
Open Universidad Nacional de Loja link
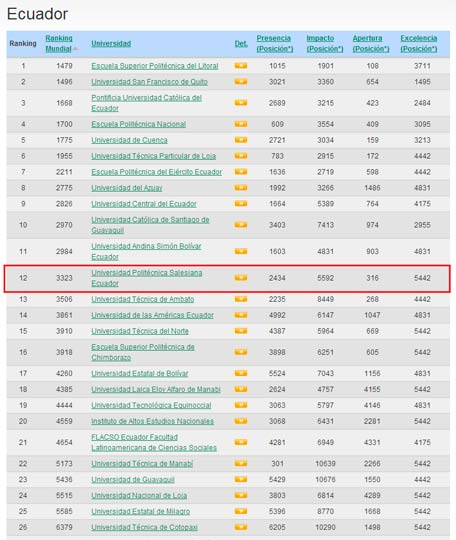139,496
